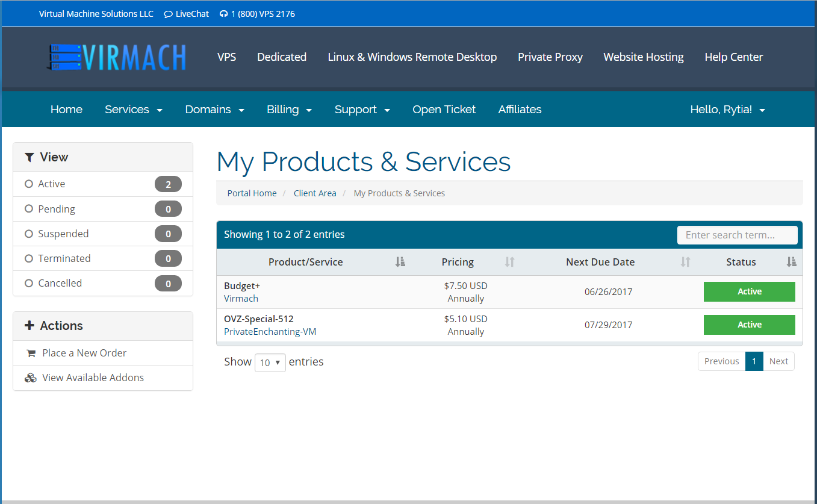Select the Terminated filter radio

click(28, 258)
